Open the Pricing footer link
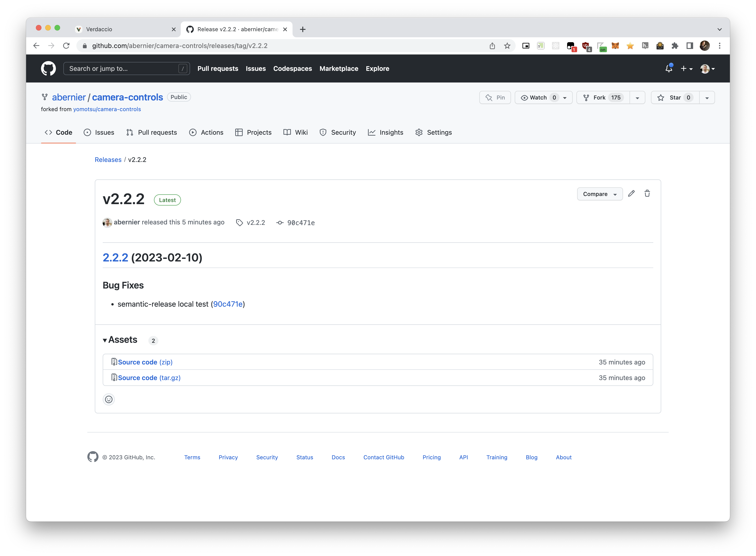 click(x=432, y=457)
